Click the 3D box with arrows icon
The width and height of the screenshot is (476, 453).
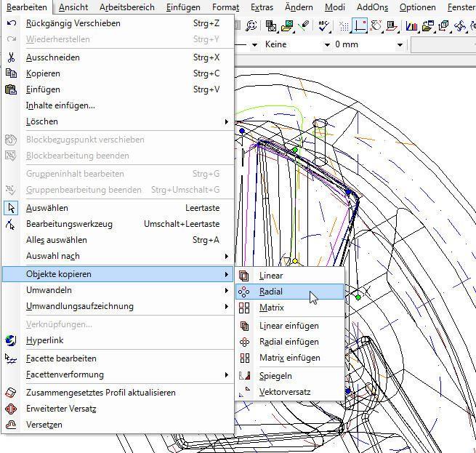[443, 26]
